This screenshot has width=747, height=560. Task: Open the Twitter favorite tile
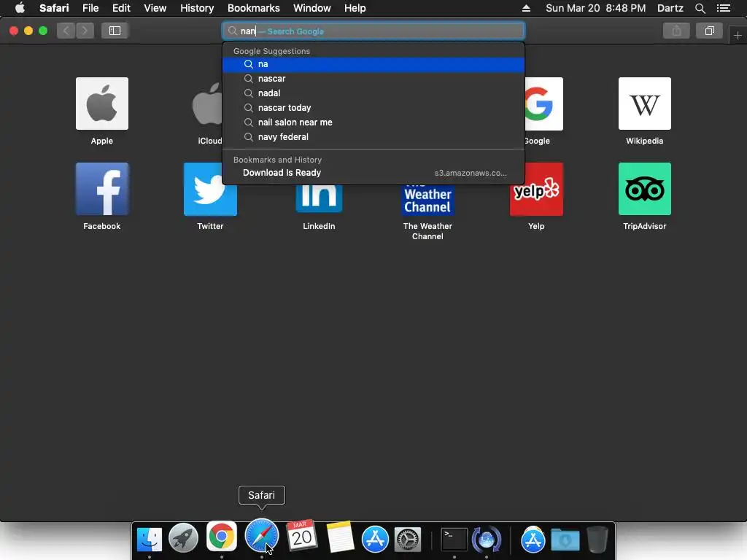coord(210,189)
